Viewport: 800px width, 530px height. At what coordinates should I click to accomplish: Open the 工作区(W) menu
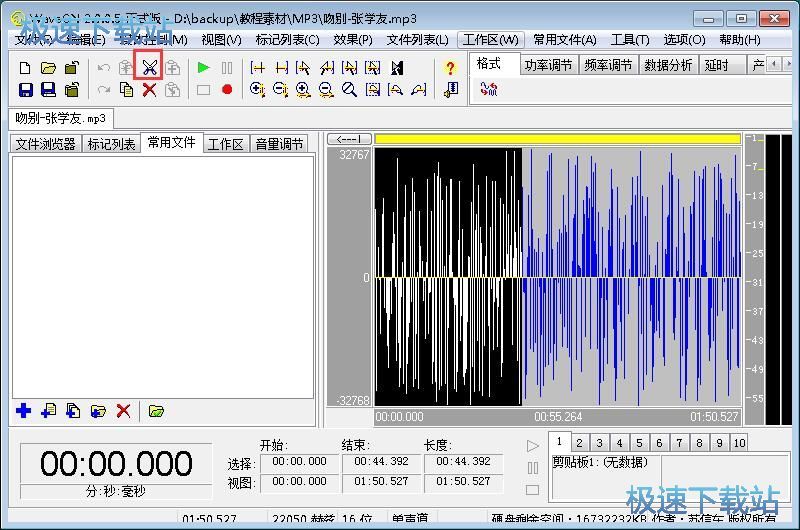(490, 40)
